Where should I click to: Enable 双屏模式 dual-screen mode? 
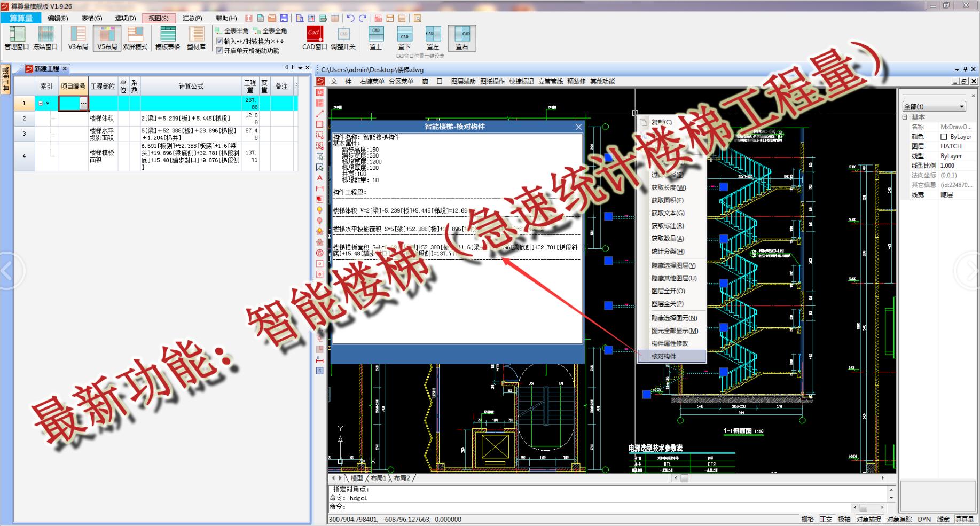[x=135, y=38]
